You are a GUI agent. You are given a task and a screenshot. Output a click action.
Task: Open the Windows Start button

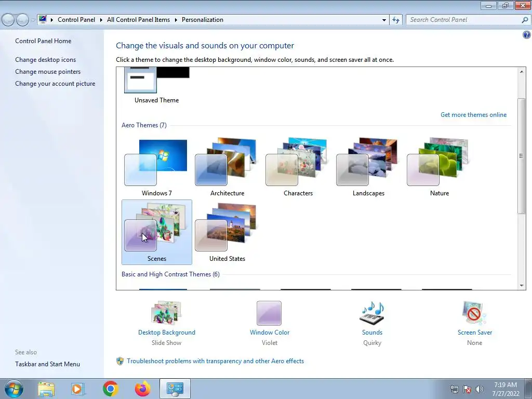click(14, 389)
